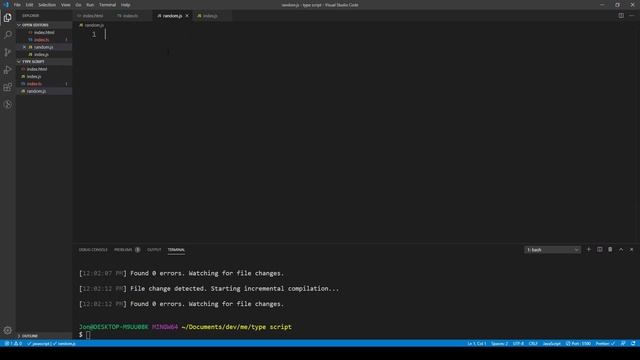Open the Go menu
The height and width of the screenshot is (360, 640).
coord(78,5)
